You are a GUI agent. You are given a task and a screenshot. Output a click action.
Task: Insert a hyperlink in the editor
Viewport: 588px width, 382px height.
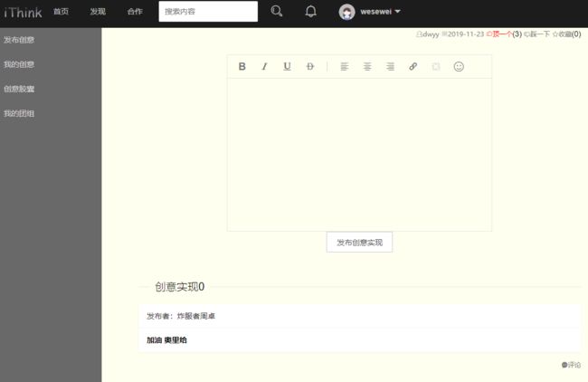click(x=413, y=66)
